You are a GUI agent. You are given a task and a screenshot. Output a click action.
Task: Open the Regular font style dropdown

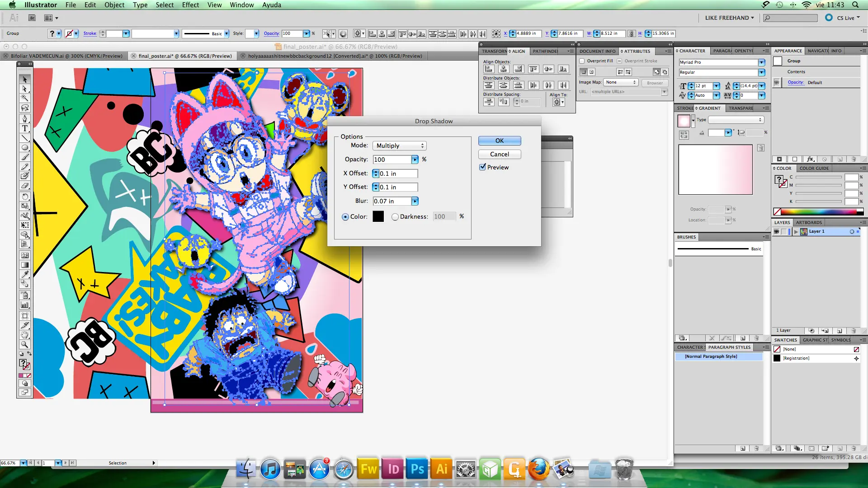762,72
